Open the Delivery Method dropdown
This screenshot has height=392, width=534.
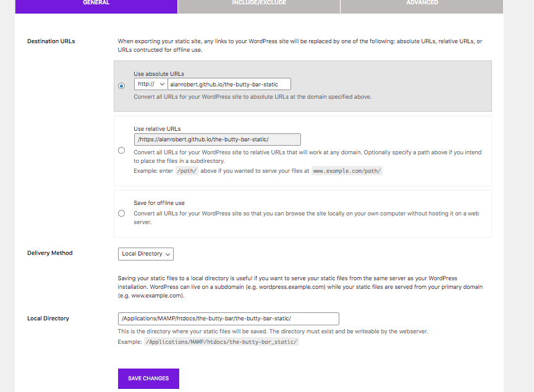(x=145, y=254)
